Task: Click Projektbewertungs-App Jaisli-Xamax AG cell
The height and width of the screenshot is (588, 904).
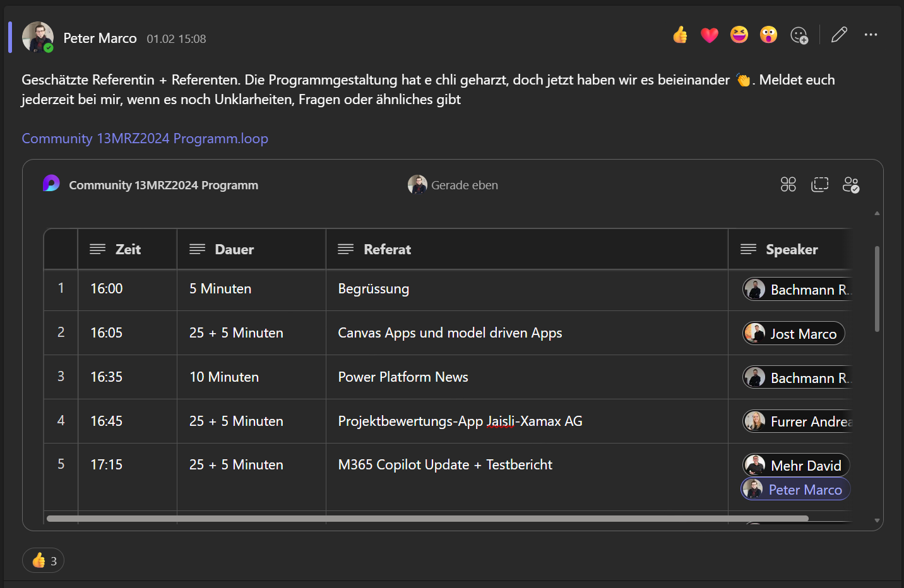Action: pos(527,421)
